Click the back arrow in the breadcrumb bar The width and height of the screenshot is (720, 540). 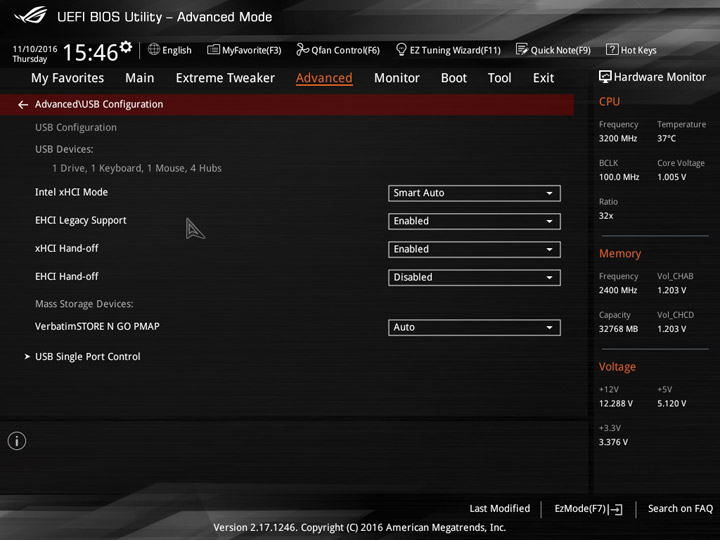(x=23, y=105)
